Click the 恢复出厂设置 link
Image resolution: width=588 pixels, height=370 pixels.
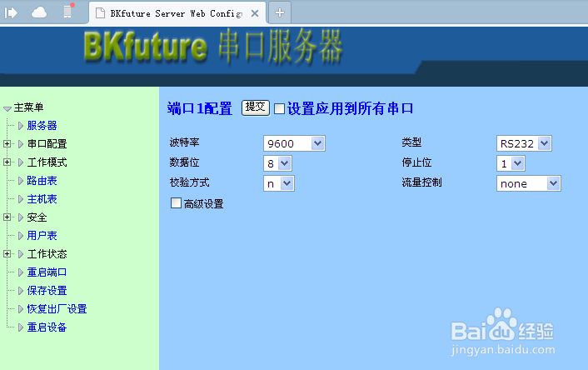57,309
